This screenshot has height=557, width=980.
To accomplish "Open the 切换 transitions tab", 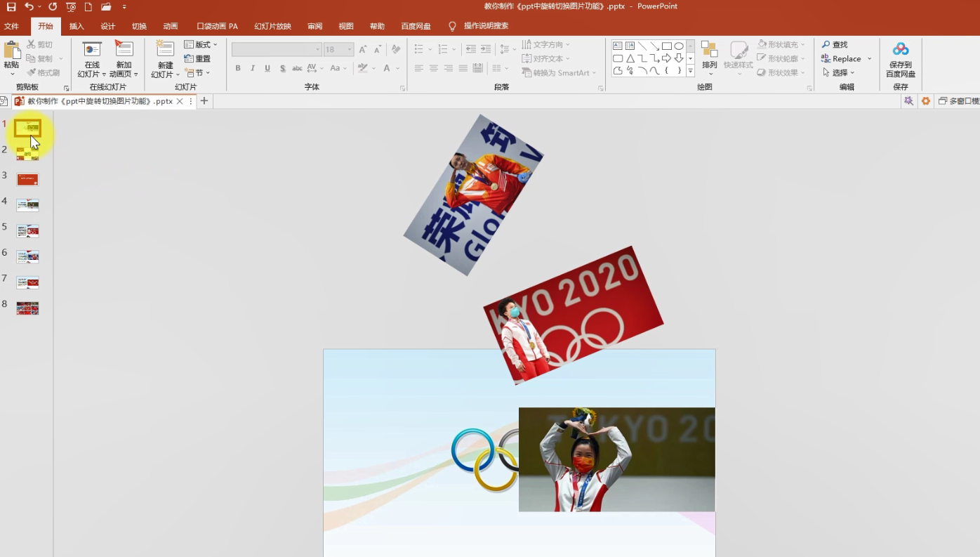I will (139, 26).
